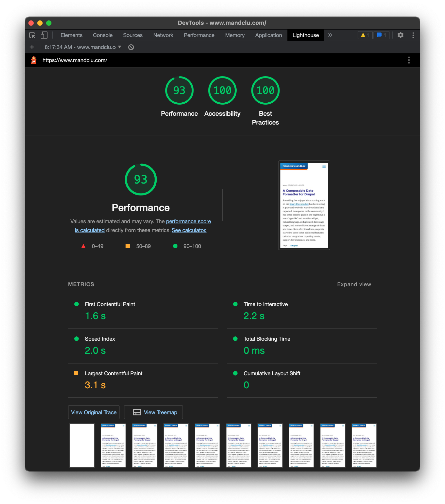
Task: Jump to Accessibility score gauge
Action: click(222, 91)
